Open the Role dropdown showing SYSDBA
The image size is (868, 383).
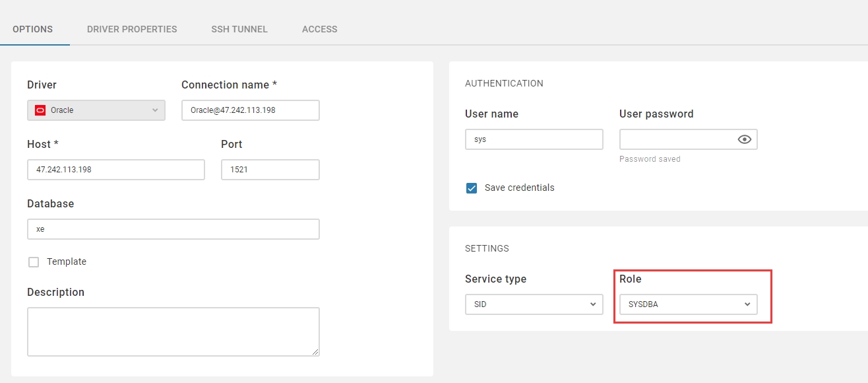688,304
